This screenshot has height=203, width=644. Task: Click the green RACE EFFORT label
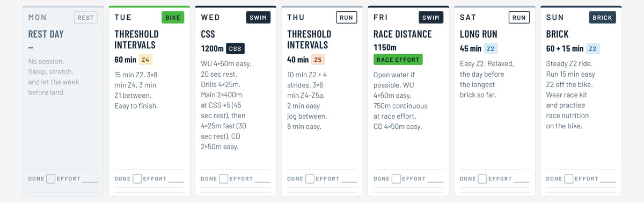pos(398,60)
